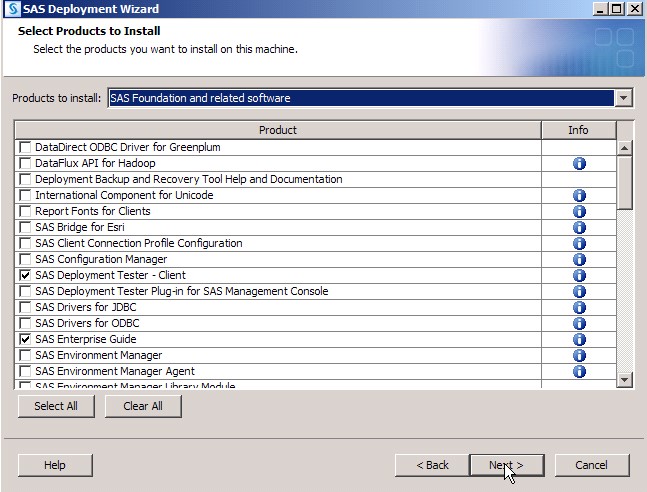Tick SAS Drivers for ODBC checkbox
The width and height of the screenshot is (647, 492).
25,323
